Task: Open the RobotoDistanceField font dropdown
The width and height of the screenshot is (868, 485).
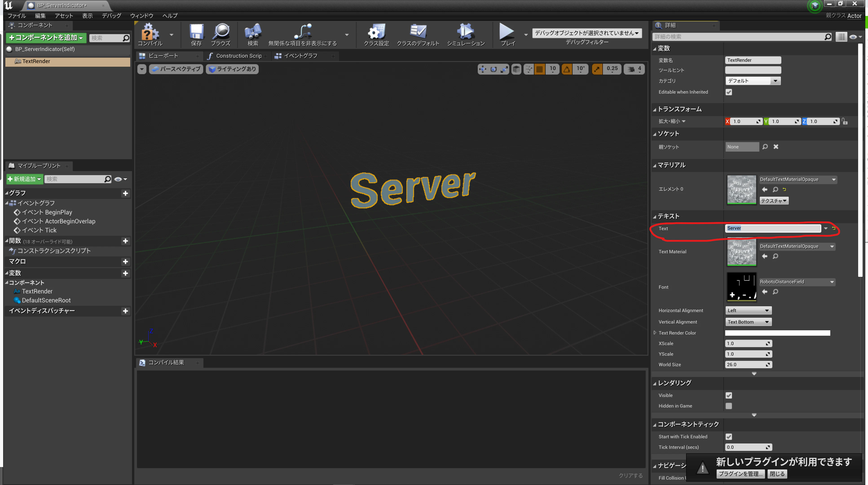Action: (x=797, y=282)
